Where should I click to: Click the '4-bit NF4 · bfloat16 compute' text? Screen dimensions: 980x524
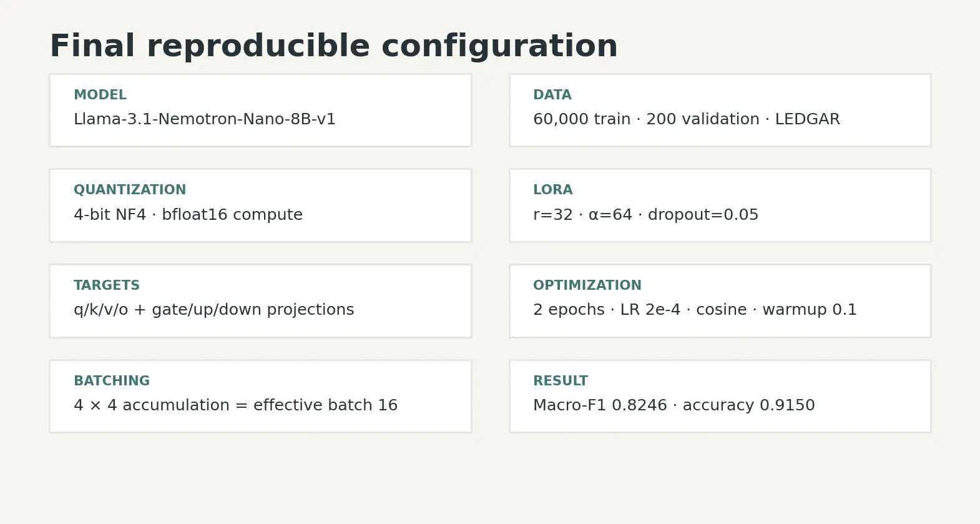click(x=188, y=215)
